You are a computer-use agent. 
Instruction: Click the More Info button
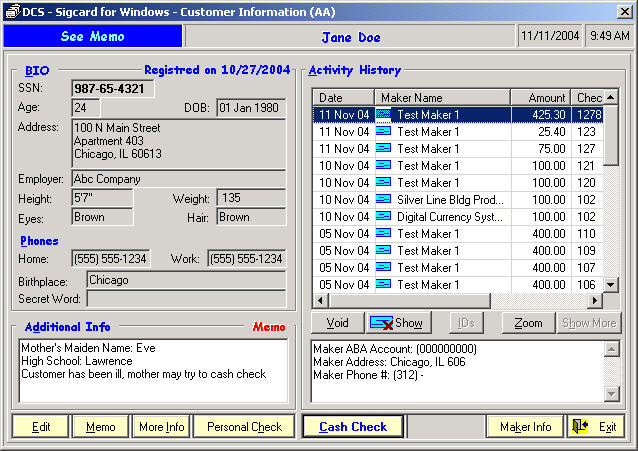pos(162,427)
